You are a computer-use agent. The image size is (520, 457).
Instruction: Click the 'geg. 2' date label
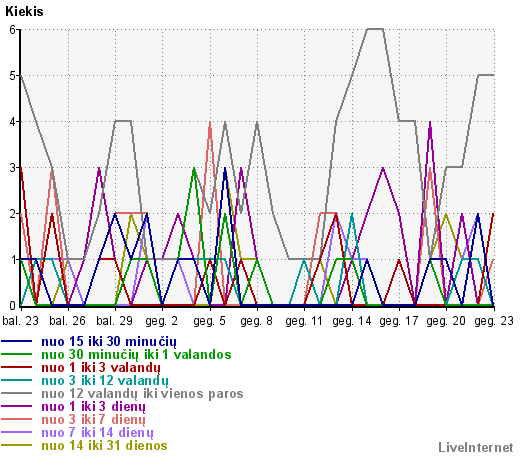(162, 321)
